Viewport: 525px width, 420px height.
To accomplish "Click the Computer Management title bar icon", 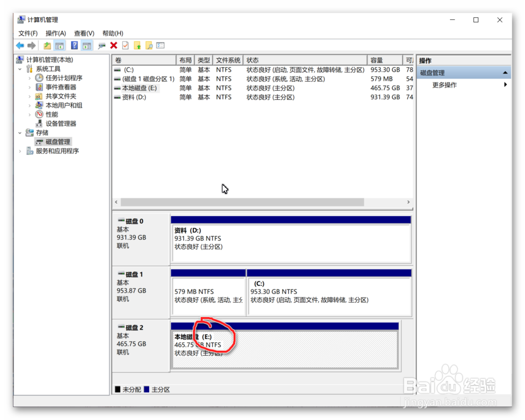I will point(21,20).
